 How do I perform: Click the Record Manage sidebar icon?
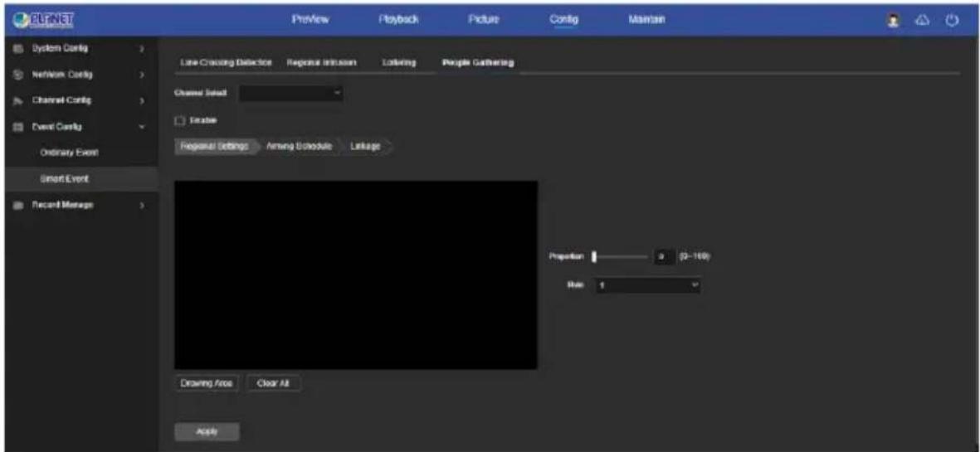pyautogui.click(x=18, y=205)
